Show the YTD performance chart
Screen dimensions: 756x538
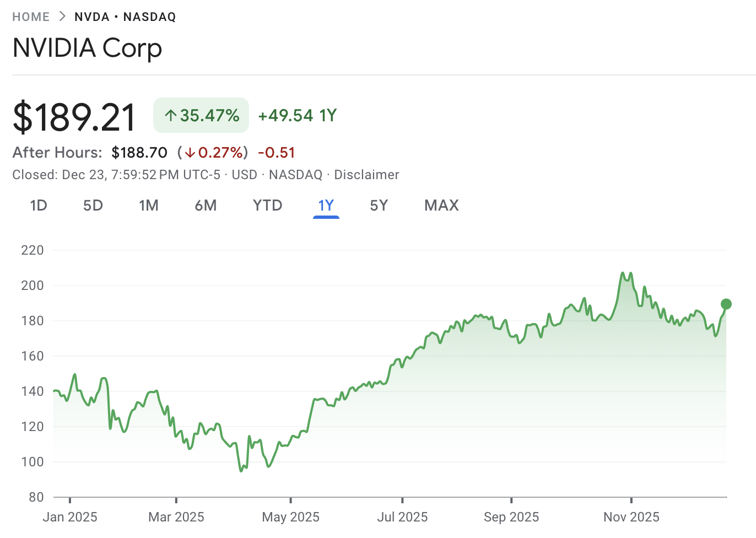(267, 205)
